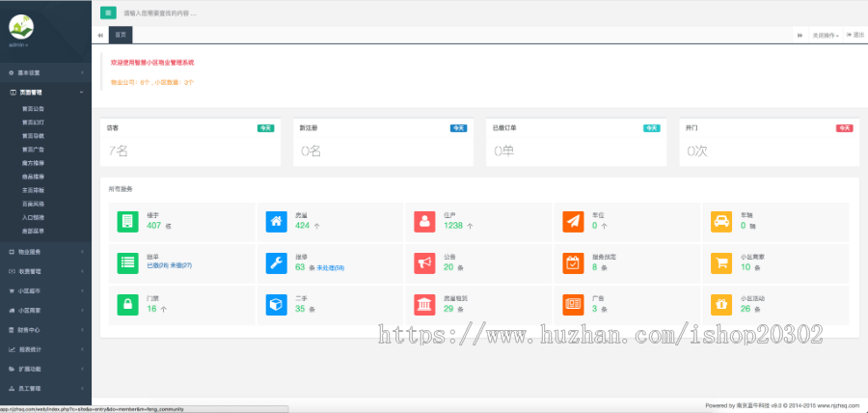Click the repair count 63
The height and width of the screenshot is (413, 868).
pyautogui.click(x=300, y=267)
